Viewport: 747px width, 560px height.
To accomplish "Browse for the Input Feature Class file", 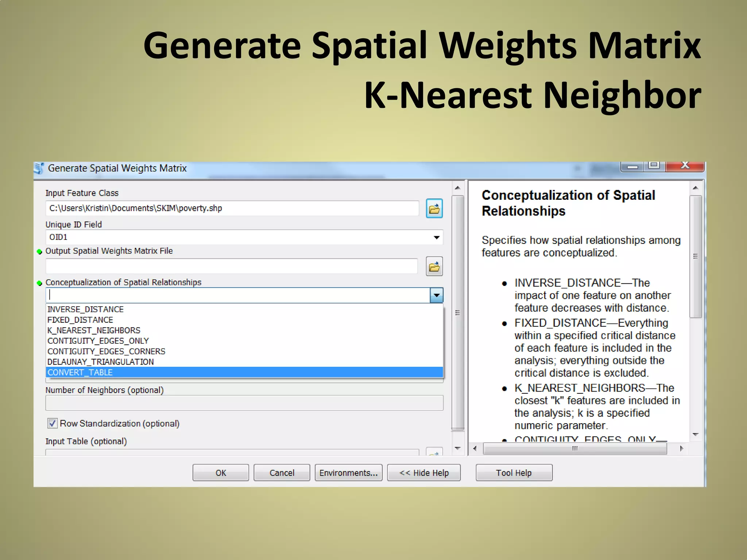I will point(434,209).
